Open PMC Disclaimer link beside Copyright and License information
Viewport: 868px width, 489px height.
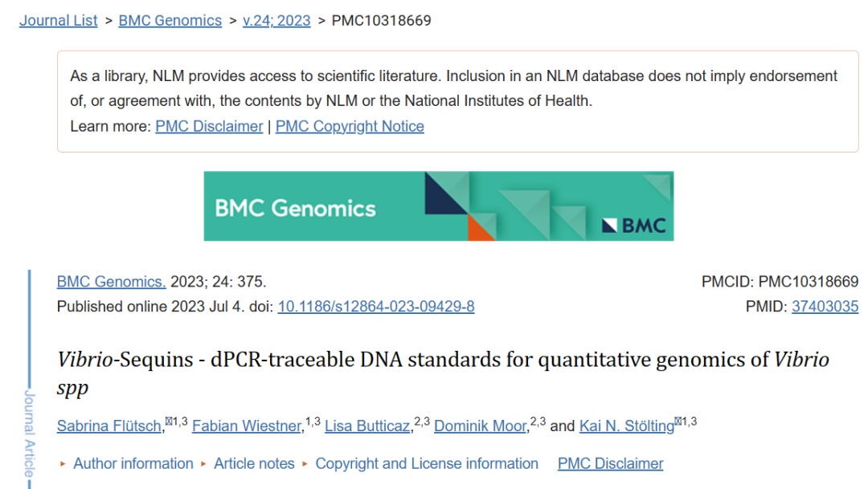[610, 463]
